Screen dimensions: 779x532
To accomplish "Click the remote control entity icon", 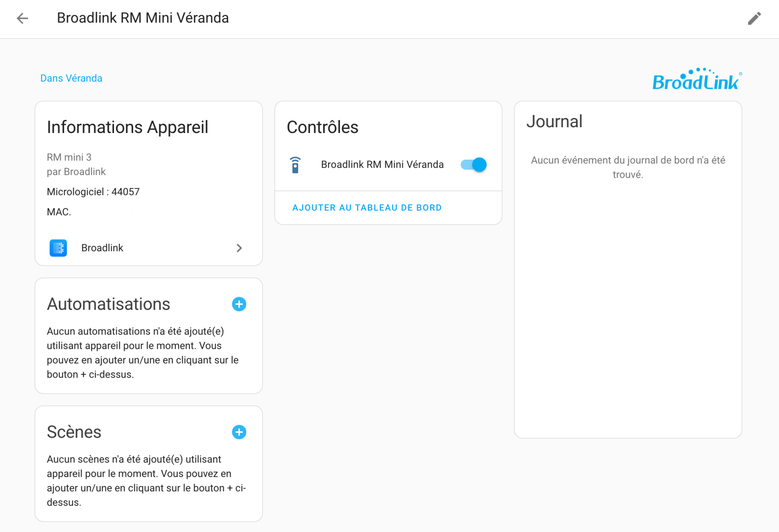I will pyautogui.click(x=295, y=165).
